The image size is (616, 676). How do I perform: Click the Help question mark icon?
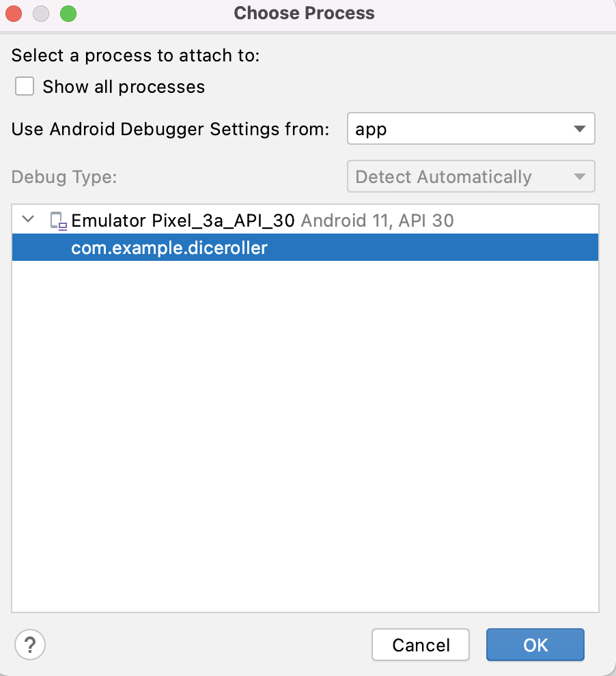click(x=30, y=644)
